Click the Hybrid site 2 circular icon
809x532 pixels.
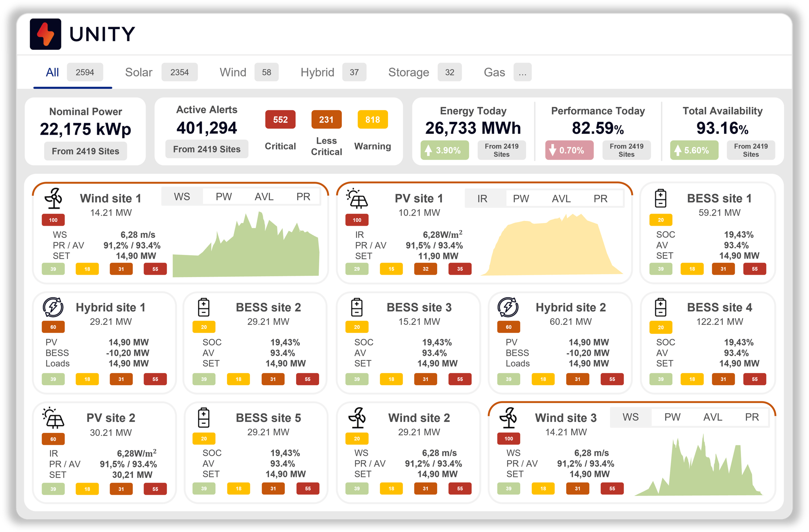508,307
